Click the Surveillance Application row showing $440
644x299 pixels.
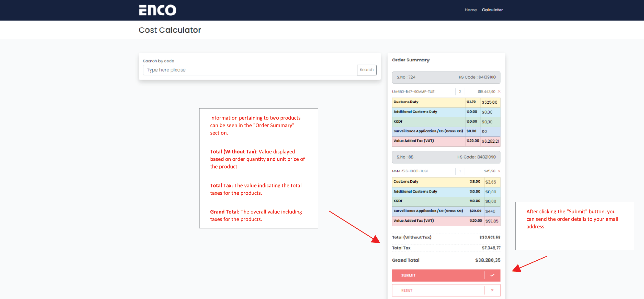[x=446, y=211]
